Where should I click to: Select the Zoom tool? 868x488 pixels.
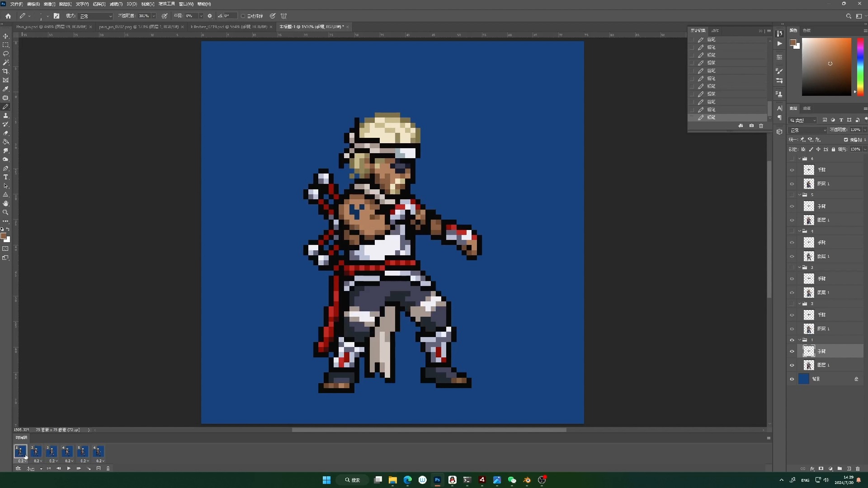(6, 212)
